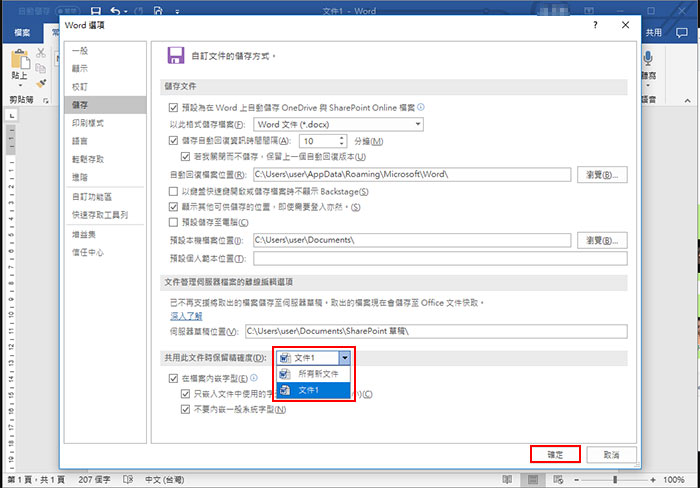Switch to Web Layout view icon
Screen dimensions: 700x488
558,480
